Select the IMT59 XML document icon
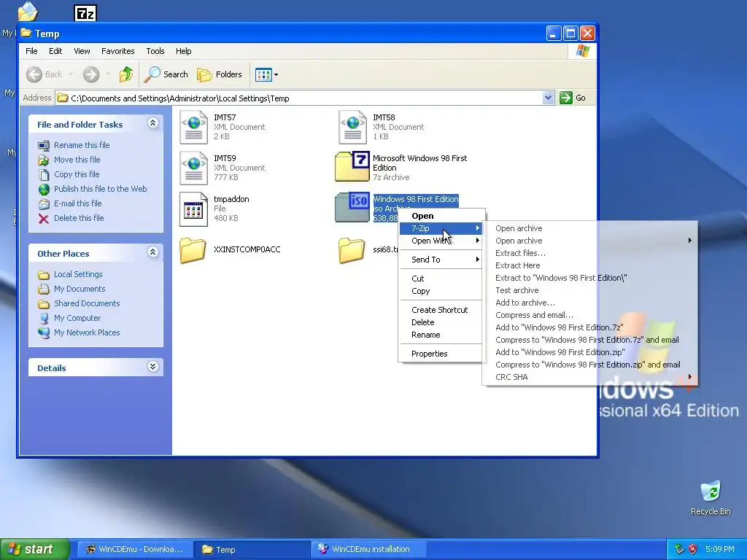747x560 pixels. tap(193, 168)
